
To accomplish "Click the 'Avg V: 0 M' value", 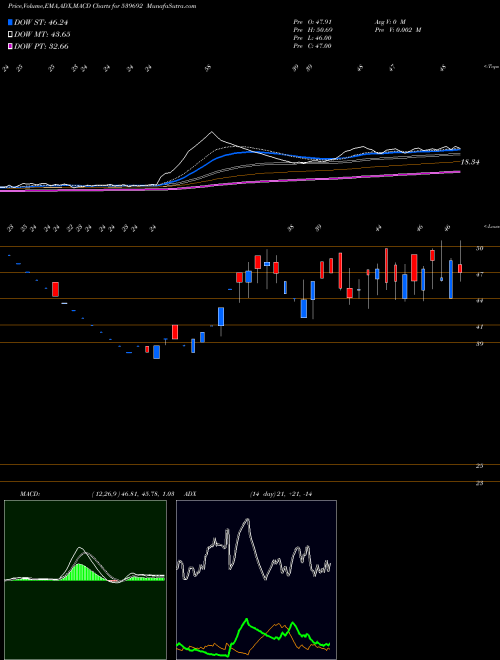I will (x=389, y=21).
